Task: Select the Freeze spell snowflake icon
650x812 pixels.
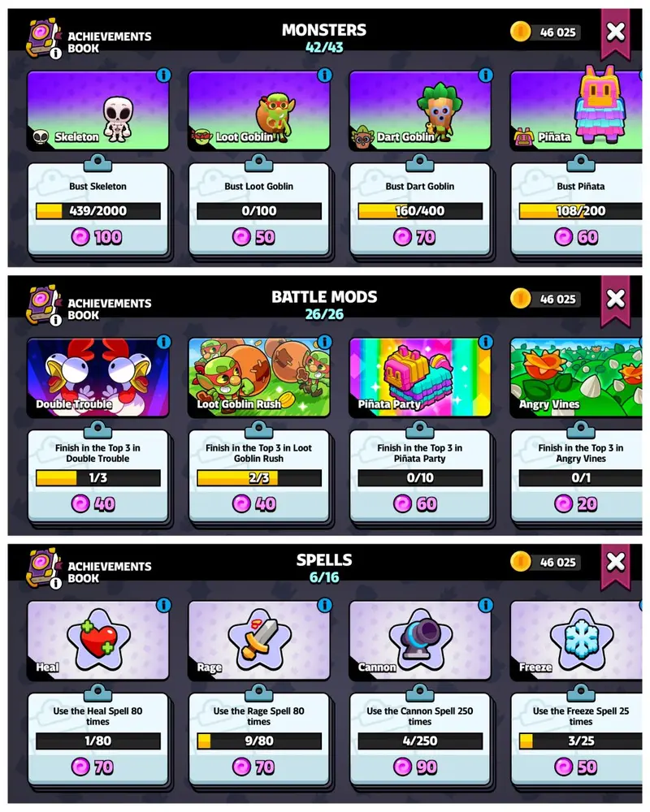Action: click(581, 640)
